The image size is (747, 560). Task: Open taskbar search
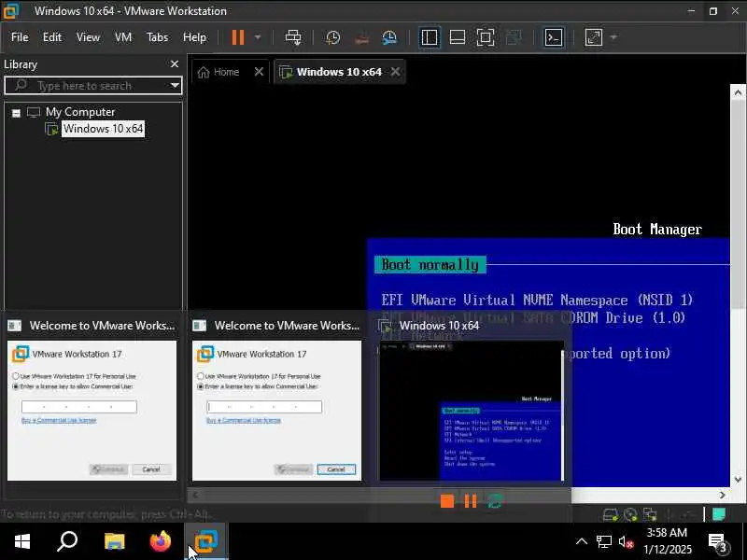tap(67, 541)
